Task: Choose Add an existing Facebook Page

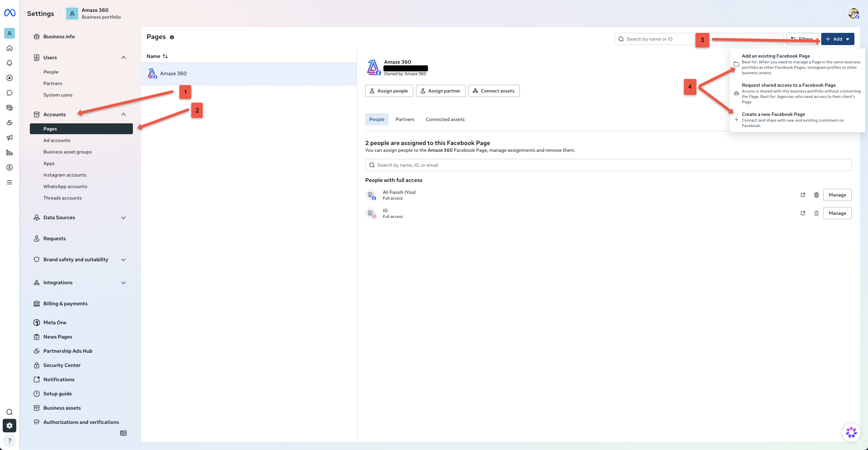Action: [x=797, y=64]
